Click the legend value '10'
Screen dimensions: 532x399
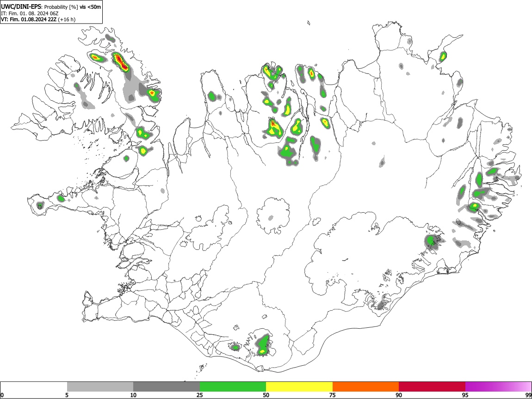[133, 395]
